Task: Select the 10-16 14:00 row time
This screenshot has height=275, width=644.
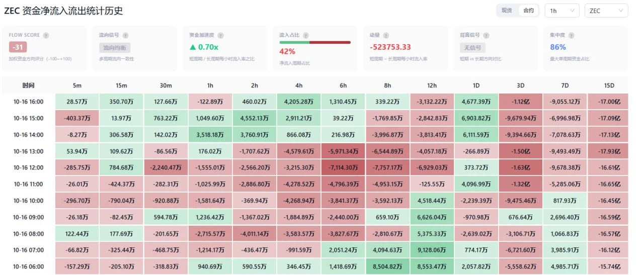Action: (29, 135)
